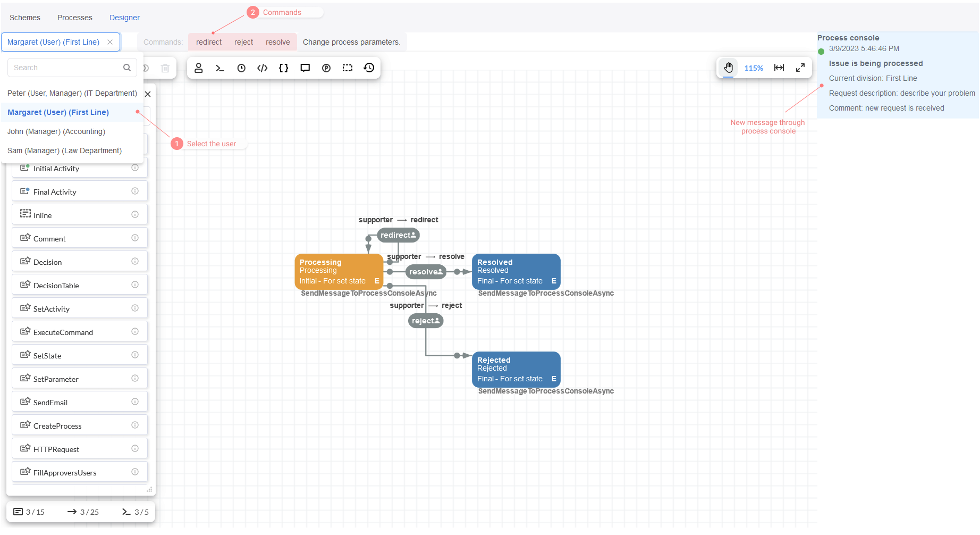The image size is (980, 535).
Task: Select the redirect transition label
Action: pos(398,235)
